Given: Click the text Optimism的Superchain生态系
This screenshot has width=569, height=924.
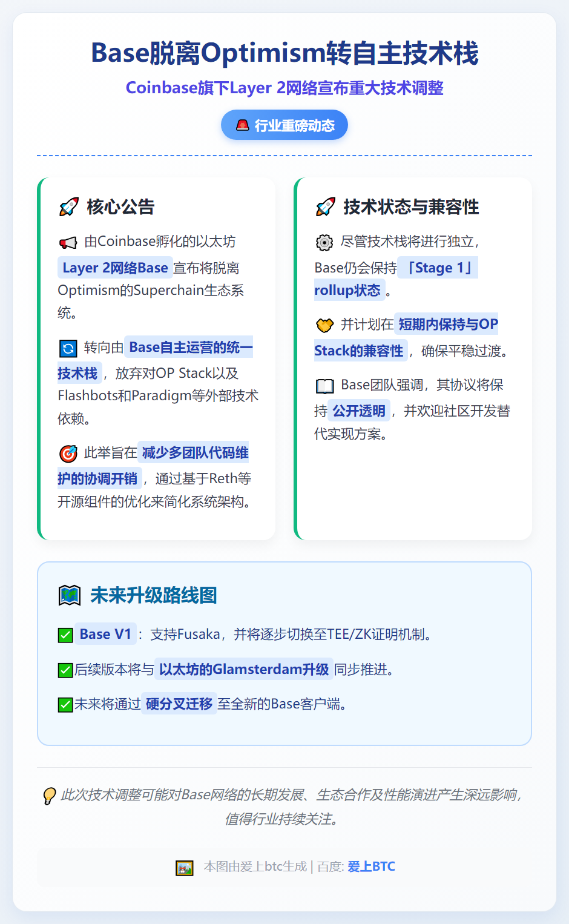Looking at the screenshot, I should tap(151, 290).
